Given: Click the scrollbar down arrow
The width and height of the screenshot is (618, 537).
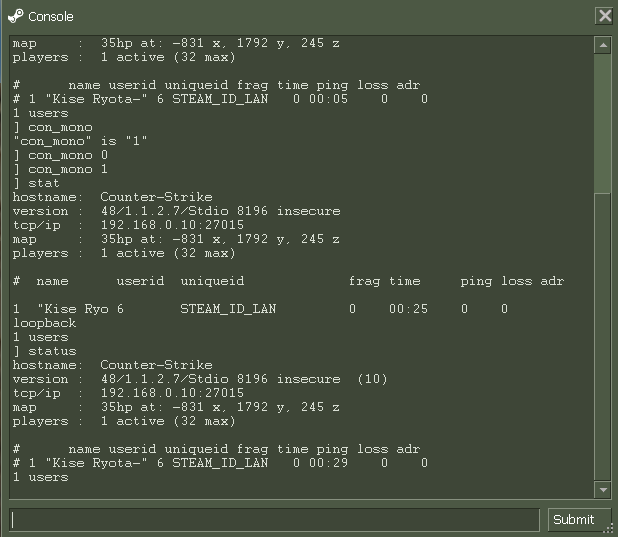Looking at the screenshot, I should pyautogui.click(x=603, y=489).
